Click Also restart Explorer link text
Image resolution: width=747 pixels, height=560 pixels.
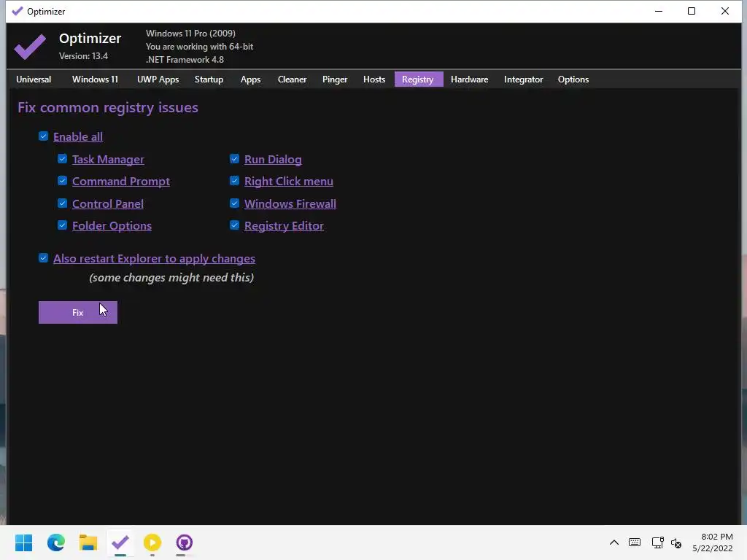(x=155, y=259)
